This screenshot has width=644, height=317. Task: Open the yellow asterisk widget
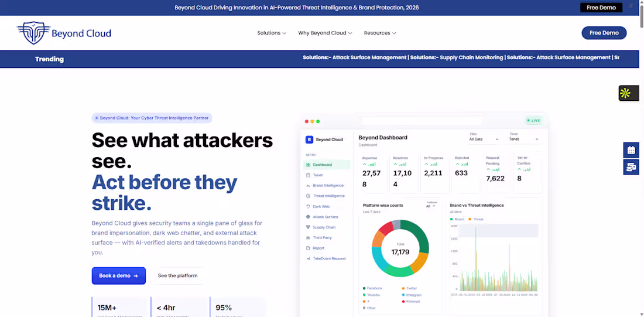tap(628, 93)
